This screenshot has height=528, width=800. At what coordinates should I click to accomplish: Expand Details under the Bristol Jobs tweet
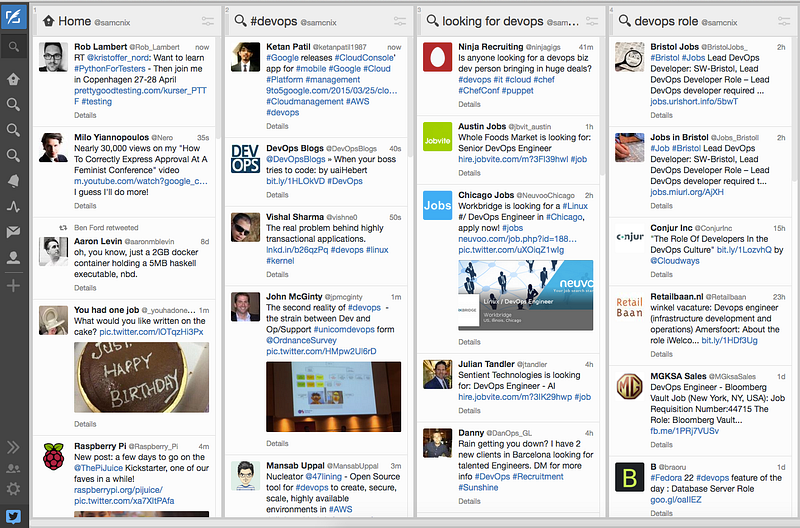click(x=661, y=115)
